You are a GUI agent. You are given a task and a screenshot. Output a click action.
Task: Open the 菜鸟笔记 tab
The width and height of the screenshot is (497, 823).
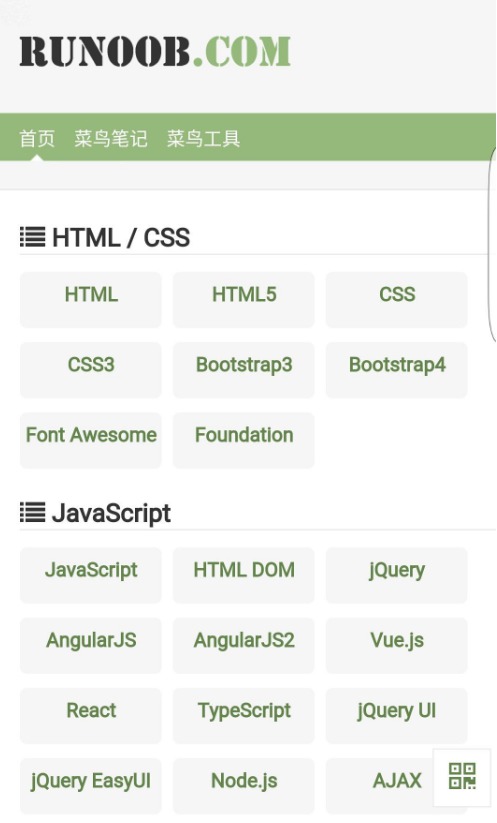(111, 139)
